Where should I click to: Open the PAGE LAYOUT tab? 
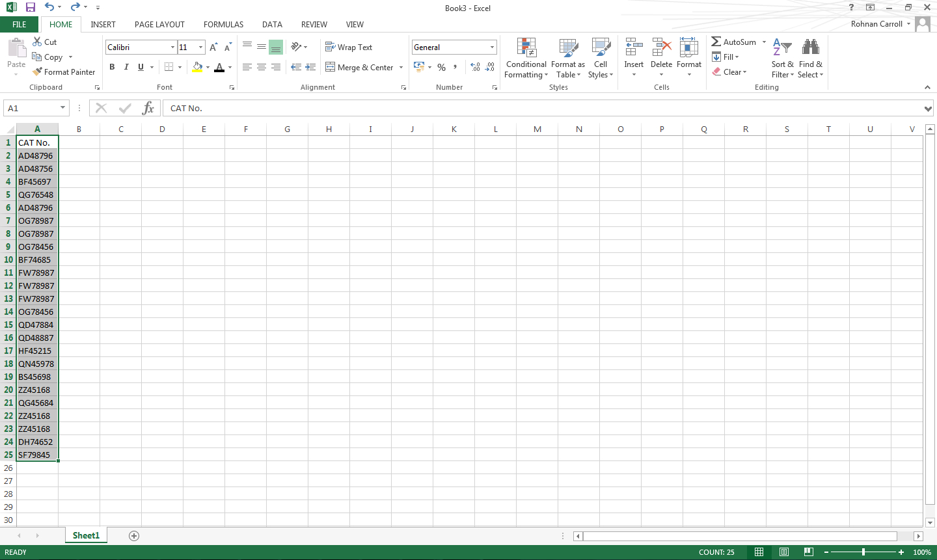pos(159,25)
